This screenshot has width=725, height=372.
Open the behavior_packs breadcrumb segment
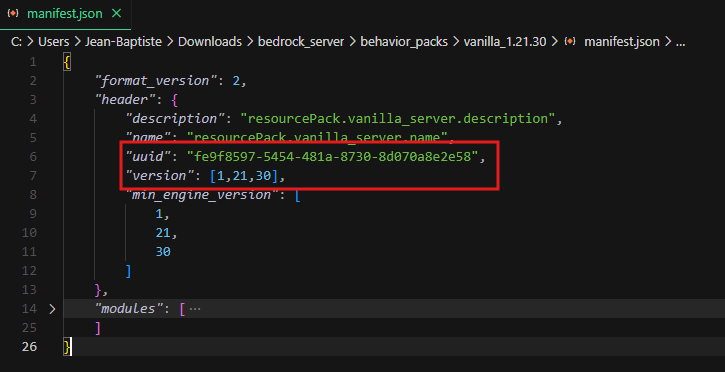(x=404, y=42)
